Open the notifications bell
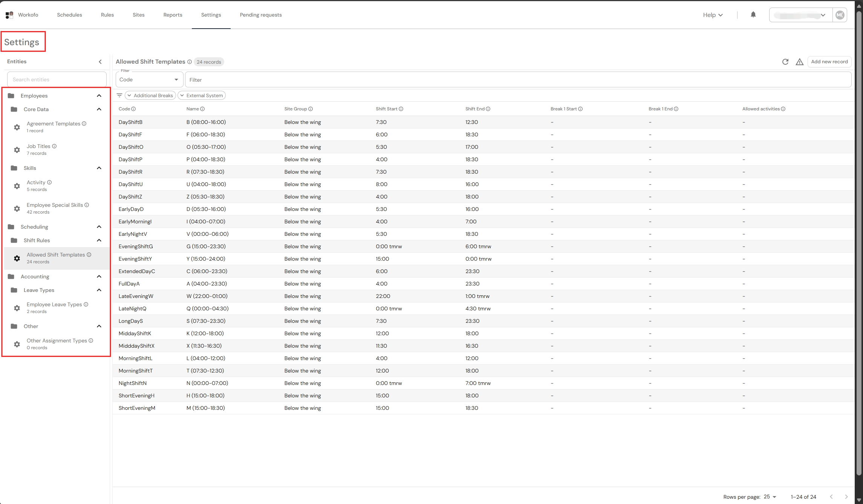Image resolution: width=863 pixels, height=504 pixels. [753, 15]
